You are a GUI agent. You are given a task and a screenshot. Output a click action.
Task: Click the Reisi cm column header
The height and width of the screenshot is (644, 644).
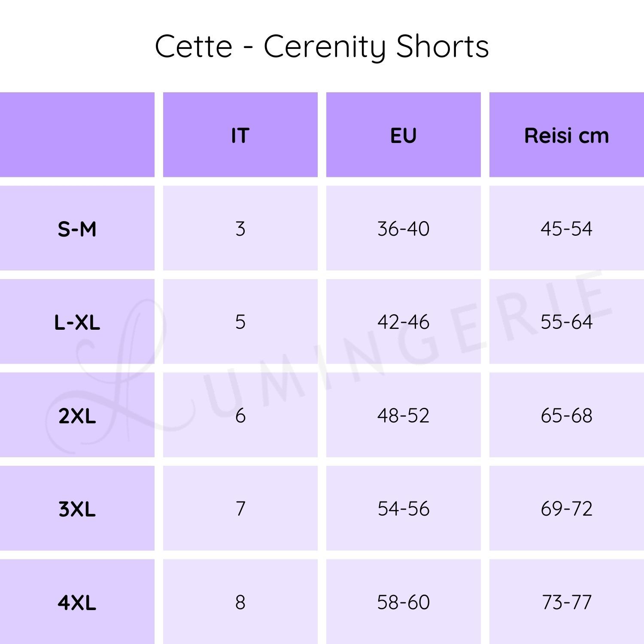[x=566, y=136]
